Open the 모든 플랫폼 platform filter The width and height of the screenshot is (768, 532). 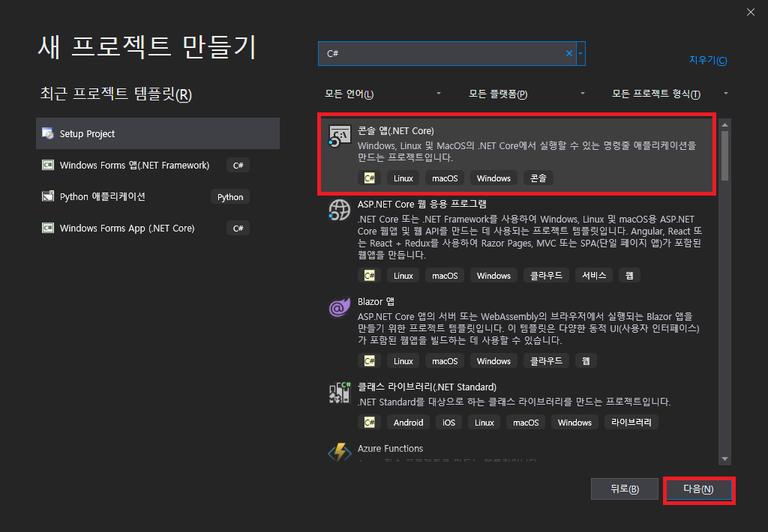click(526, 94)
